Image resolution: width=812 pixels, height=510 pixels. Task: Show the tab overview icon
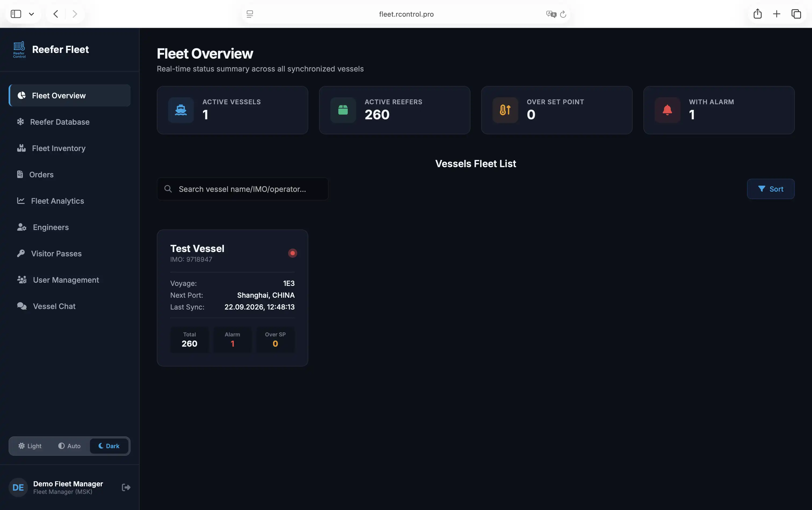pos(796,14)
